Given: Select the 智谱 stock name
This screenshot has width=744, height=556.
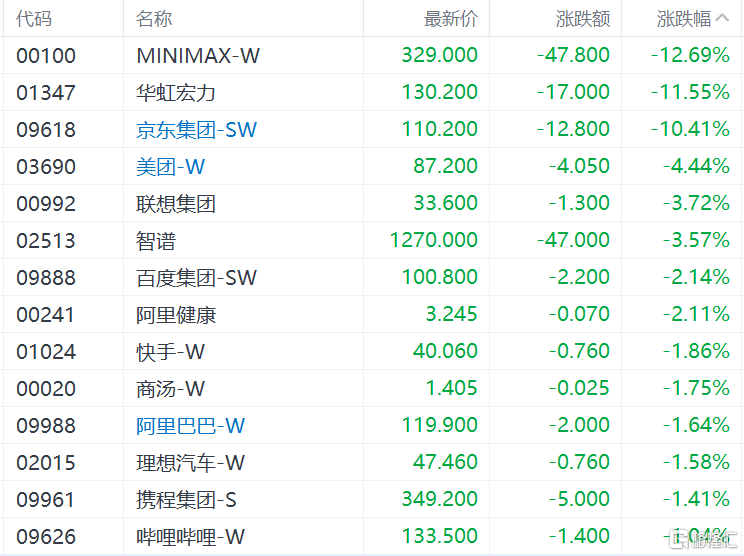Looking at the screenshot, I should click(x=156, y=241).
